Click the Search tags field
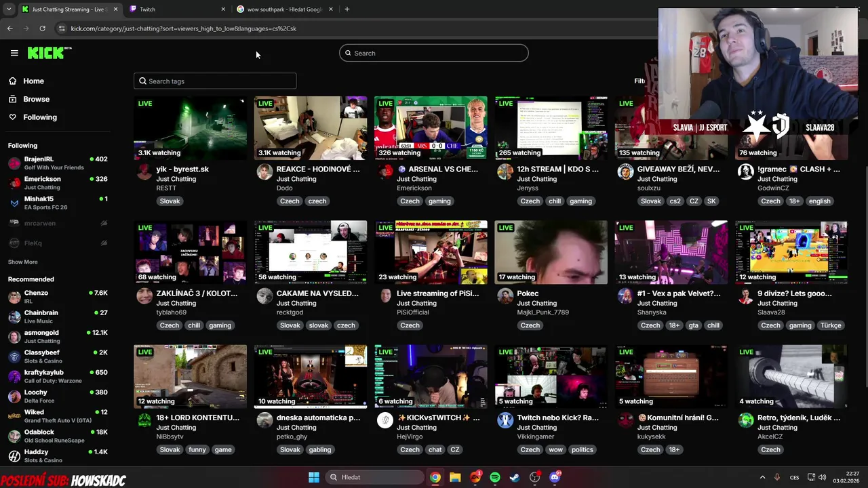The width and height of the screenshot is (868, 488). coord(215,81)
